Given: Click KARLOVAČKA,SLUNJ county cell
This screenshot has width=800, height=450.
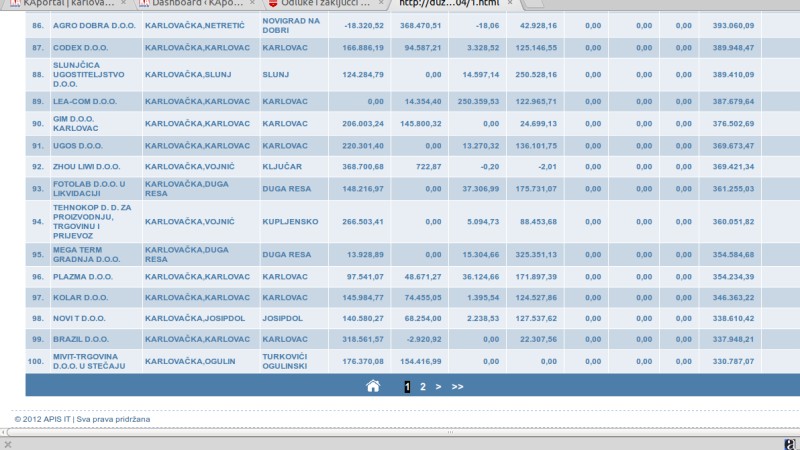Looking at the screenshot, I should pyautogui.click(x=188, y=74).
